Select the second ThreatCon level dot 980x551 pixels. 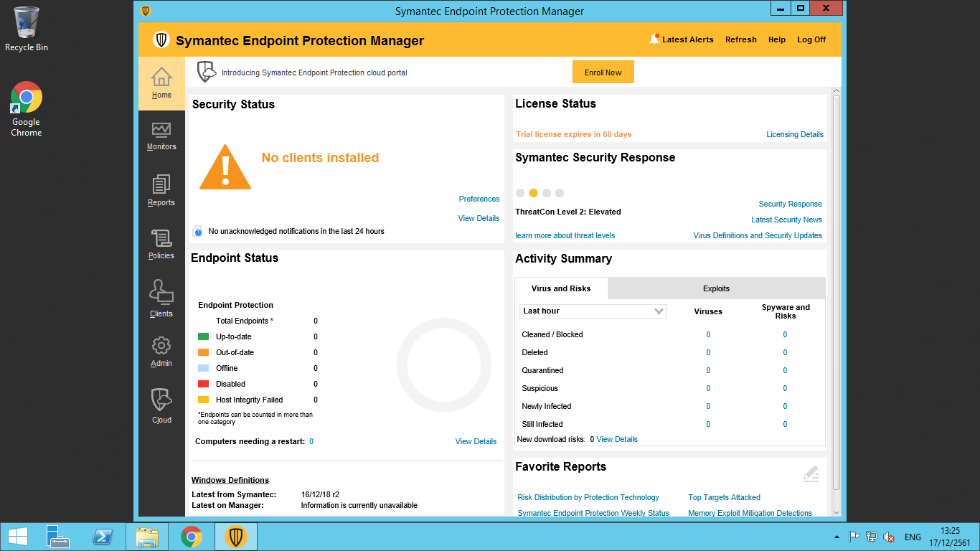(533, 193)
